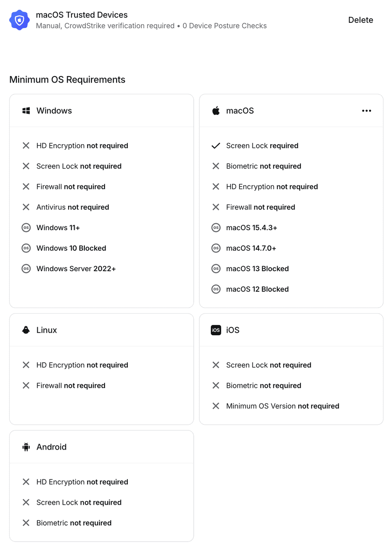The image size is (392, 549).
Task: Click X mark beside Windows Antivirus
Action: (x=26, y=207)
